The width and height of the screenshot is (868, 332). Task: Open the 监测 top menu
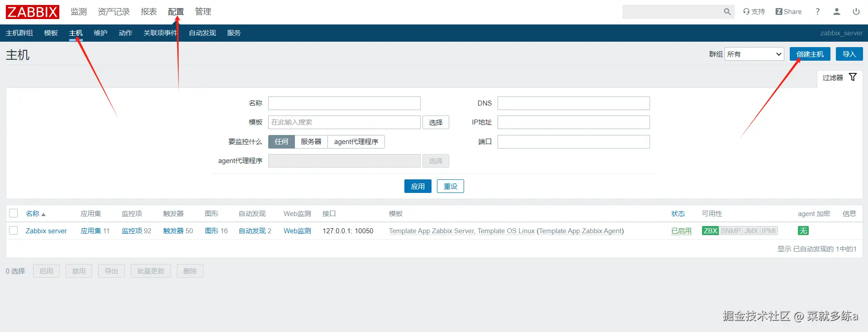[79, 12]
